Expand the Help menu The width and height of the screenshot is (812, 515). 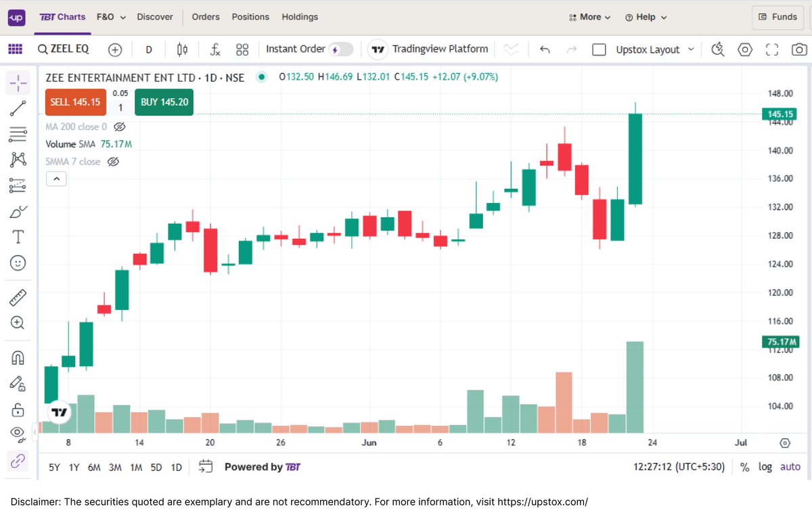tap(646, 17)
